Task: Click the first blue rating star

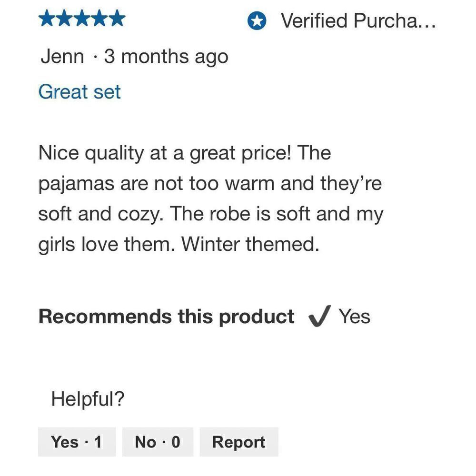Action: [47, 18]
